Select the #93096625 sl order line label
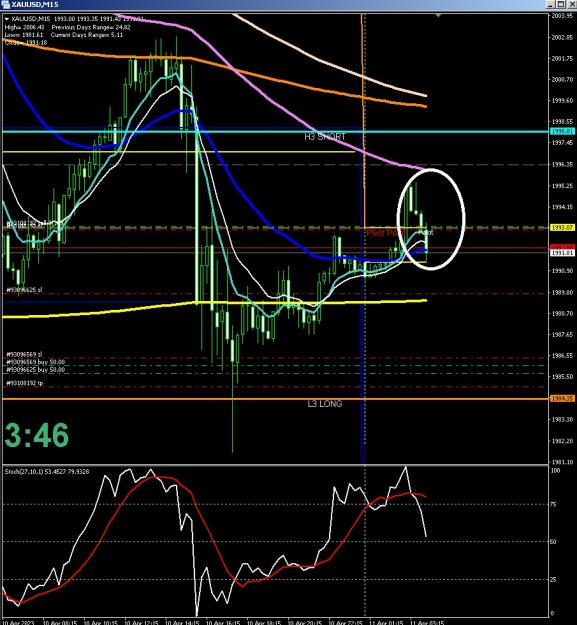 click(24, 290)
